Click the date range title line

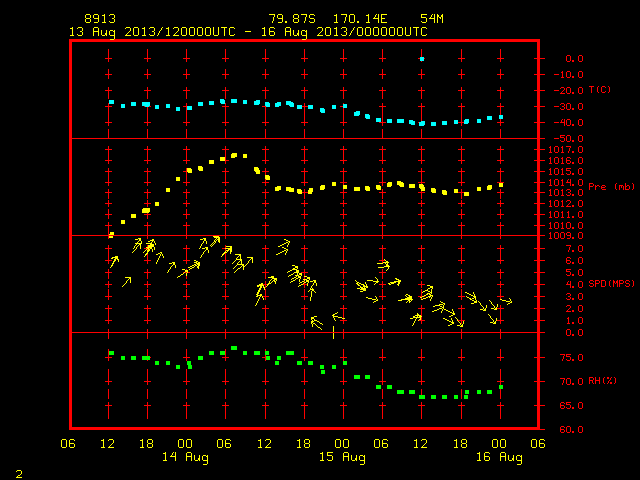[x=248, y=32]
